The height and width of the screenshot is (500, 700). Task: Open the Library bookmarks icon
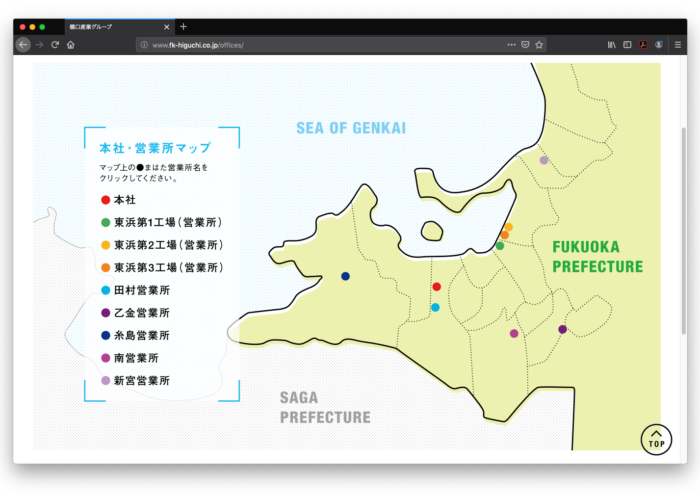[x=611, y=45]
